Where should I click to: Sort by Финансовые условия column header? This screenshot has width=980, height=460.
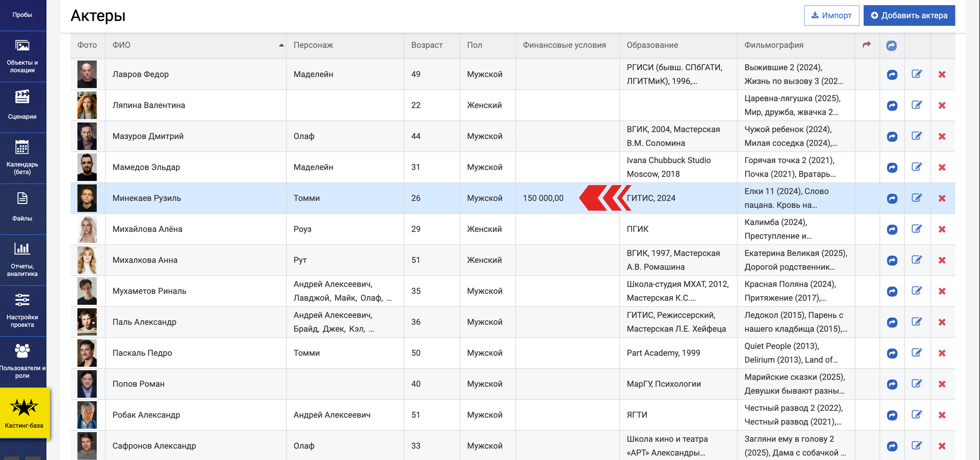[x=567, y=45]
